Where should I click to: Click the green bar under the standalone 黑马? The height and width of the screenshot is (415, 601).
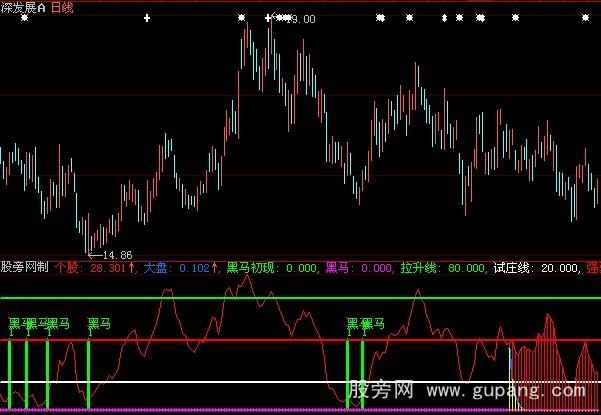pyautogui.click(x=89, y=374)
